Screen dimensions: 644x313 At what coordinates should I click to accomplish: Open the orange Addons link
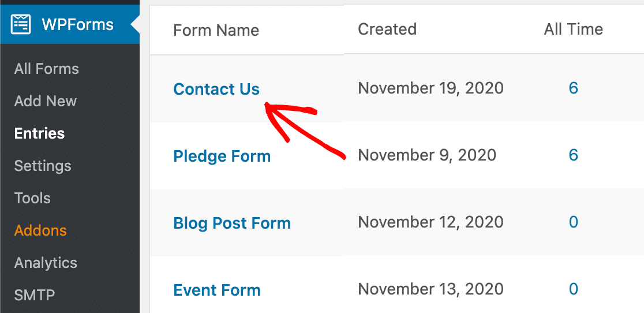[x=40, y=230]
